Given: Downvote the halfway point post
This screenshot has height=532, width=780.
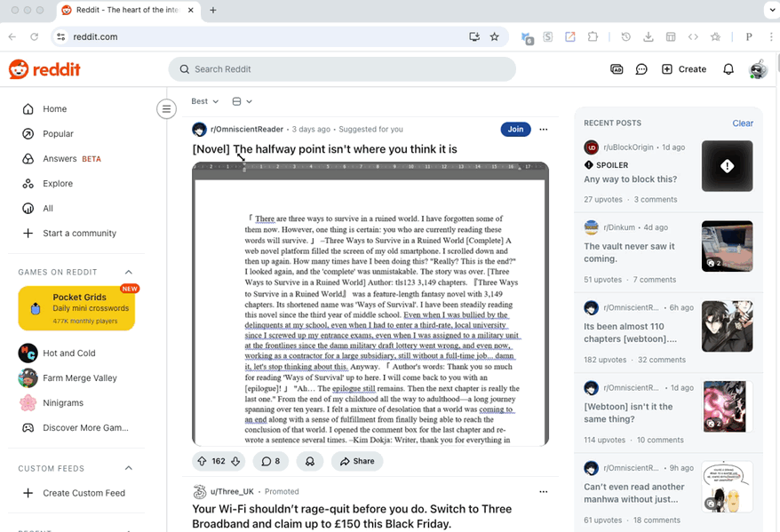Looking at the screenshot, I should [x=235, y=461].
